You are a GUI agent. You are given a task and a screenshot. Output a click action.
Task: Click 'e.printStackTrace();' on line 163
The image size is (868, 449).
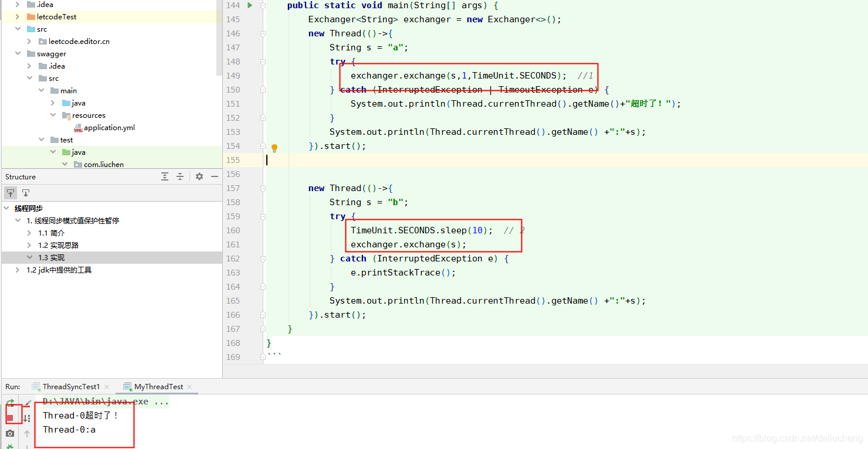pyautogui.click(x=403, y=273)
